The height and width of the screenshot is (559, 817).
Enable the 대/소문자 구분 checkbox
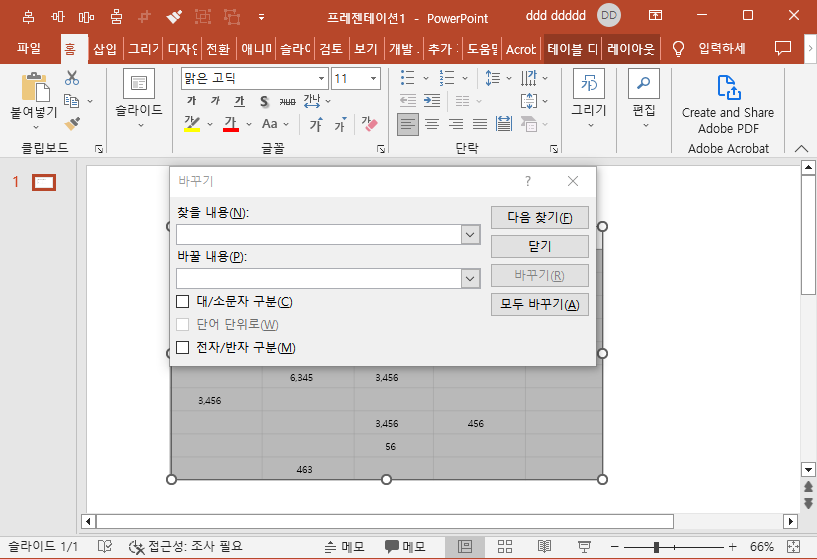(182, 302)
